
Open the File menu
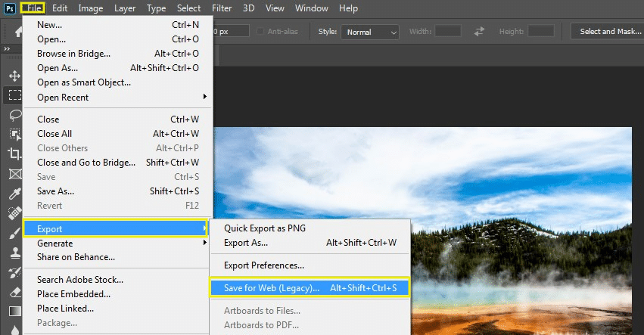(x=33, y=8)
